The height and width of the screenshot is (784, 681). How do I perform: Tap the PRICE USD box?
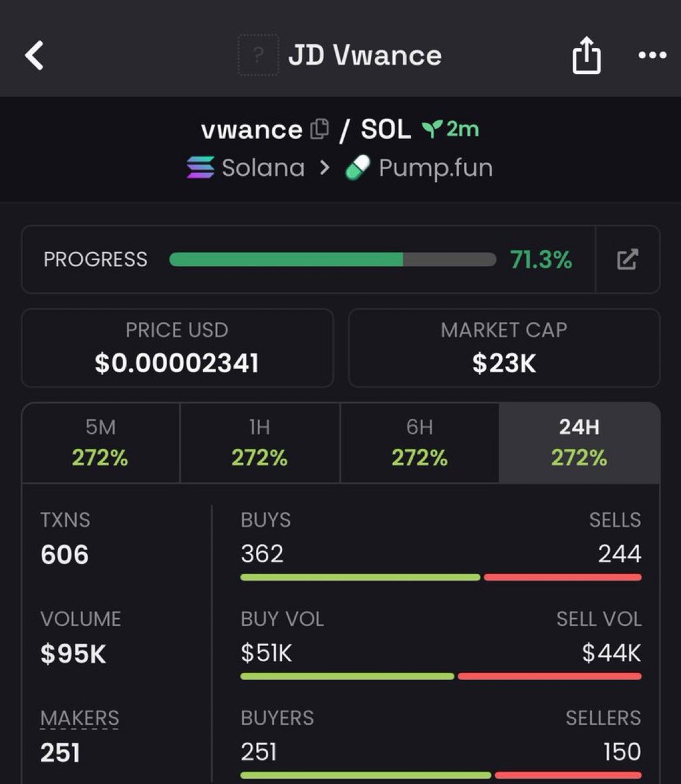click(177, 348)
